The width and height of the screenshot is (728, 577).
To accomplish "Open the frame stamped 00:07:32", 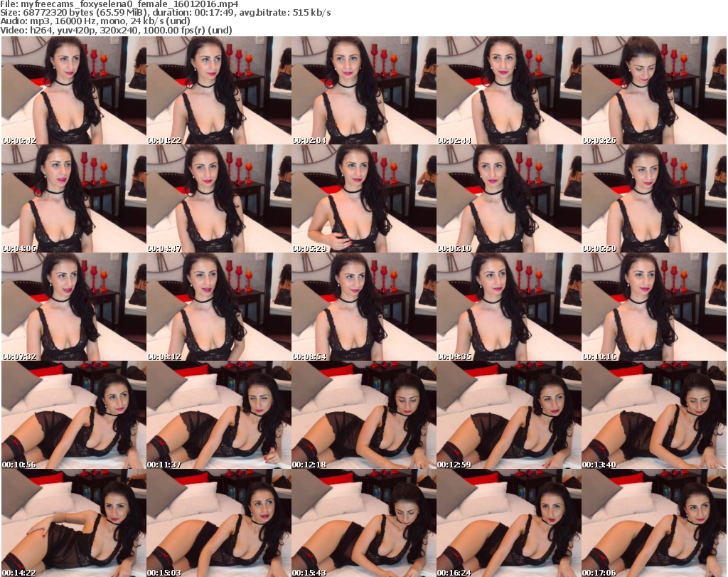I will point(74,307).
